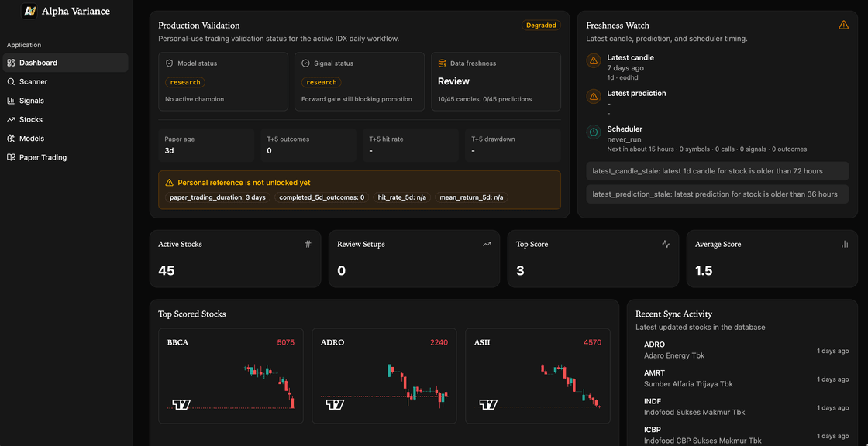This screenshot has height=446, width=868.
Task: Click warning icon beside Personal reference notice
Action: pyautogui.click(x=170, y=182)
